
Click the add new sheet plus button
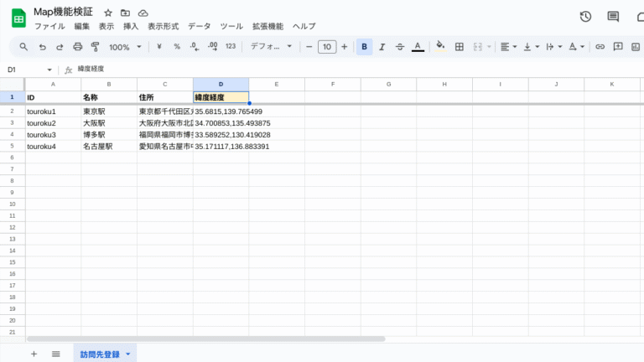pos(34,354)
